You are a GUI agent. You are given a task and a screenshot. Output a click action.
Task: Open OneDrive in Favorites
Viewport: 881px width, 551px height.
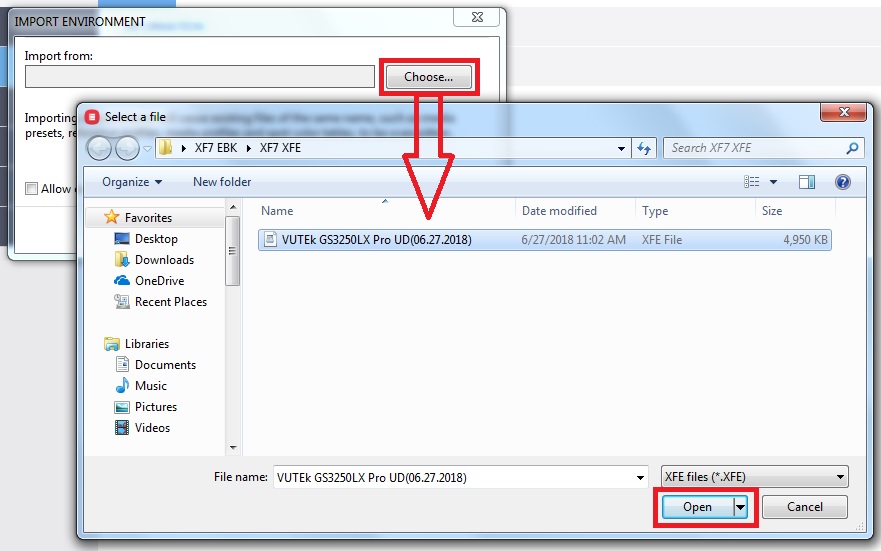[160, 281]
